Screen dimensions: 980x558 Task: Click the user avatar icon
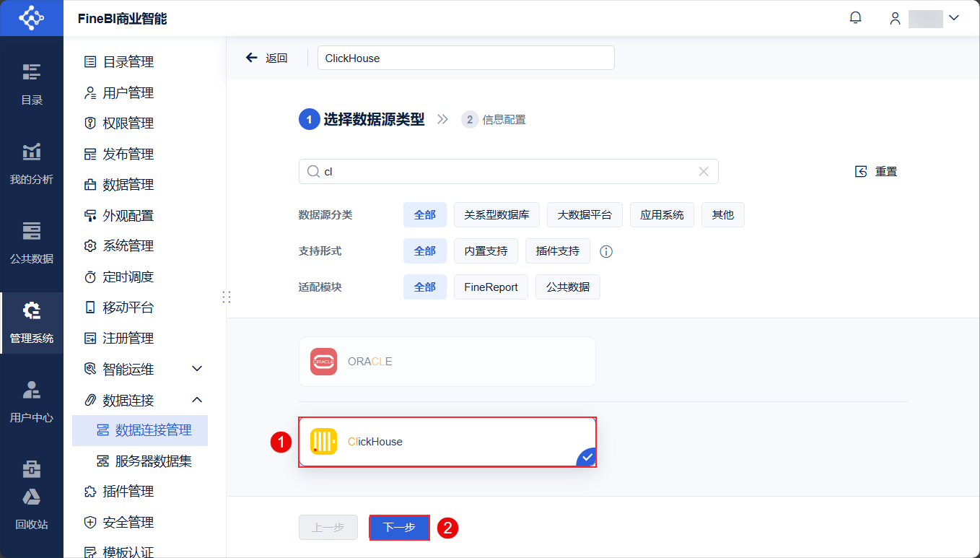[x=895, y=19]
